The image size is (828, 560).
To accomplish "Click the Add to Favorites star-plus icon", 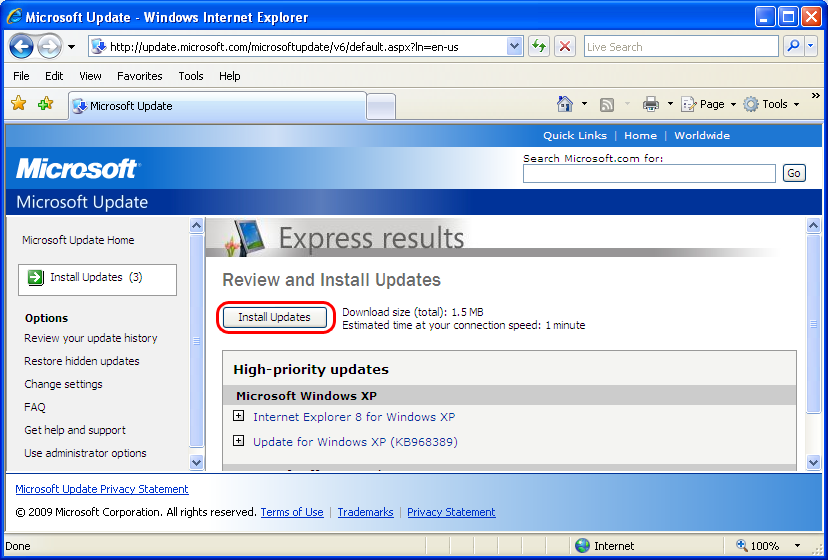I will (46, 104).
